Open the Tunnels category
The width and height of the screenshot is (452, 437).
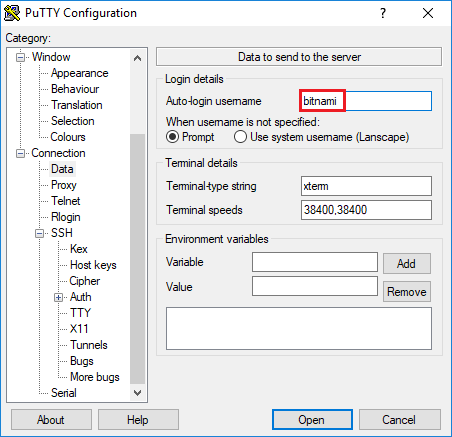coord(89,345)
